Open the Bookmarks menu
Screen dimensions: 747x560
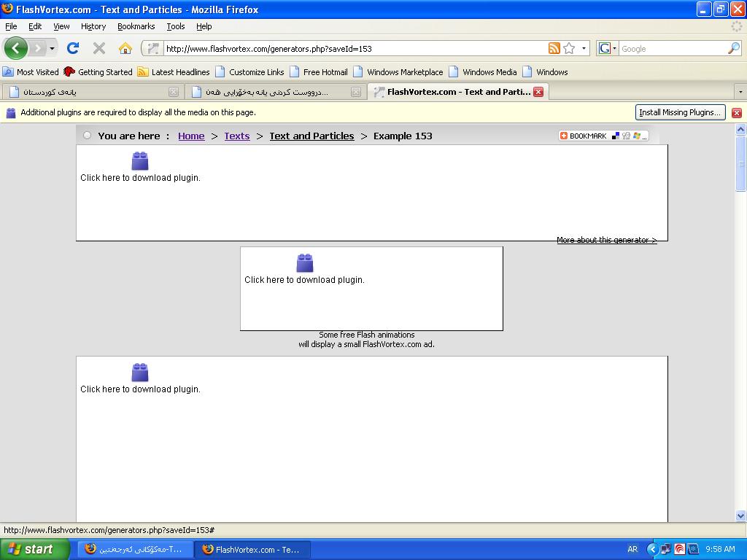[136, 26]
